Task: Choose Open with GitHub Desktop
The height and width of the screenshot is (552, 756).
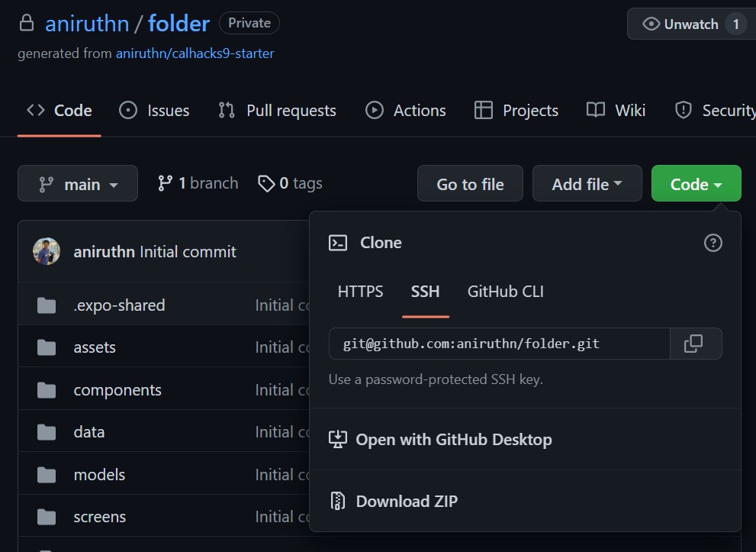Action: click(453, 439)
